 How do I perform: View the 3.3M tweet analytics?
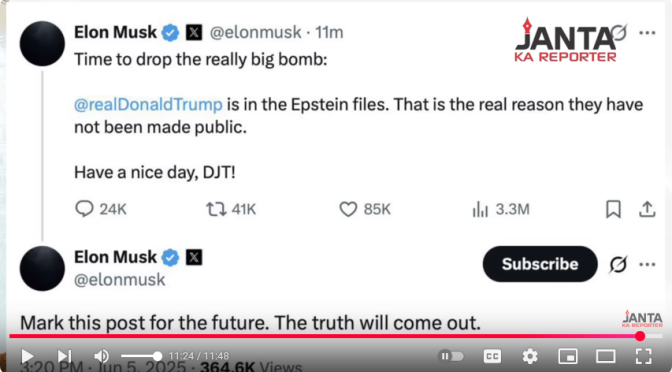501,209
